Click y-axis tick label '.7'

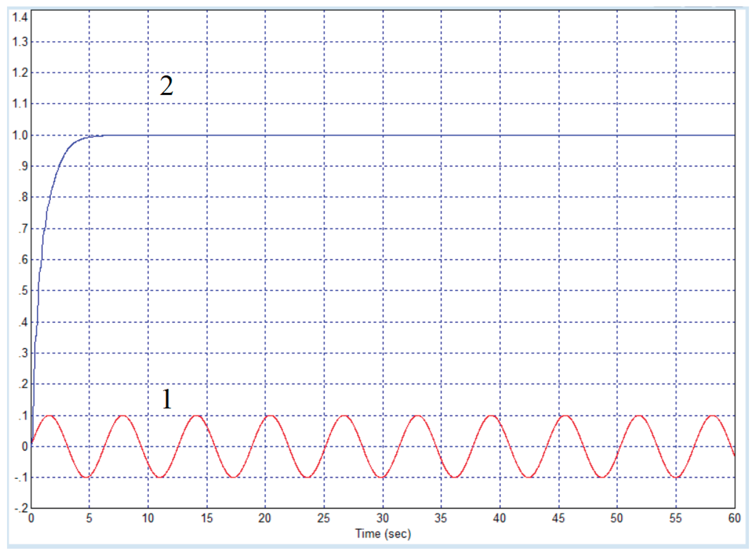pos(23,229)
